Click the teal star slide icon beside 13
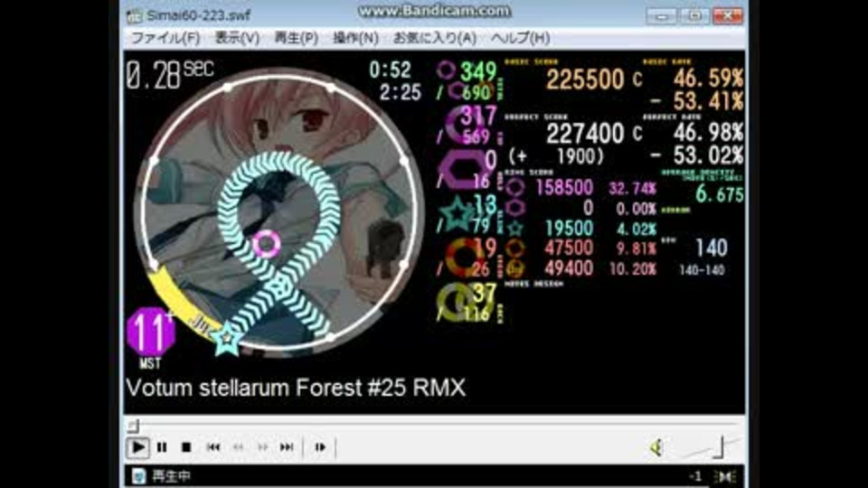The image size is (868, 488). click(x=458, y=213)
